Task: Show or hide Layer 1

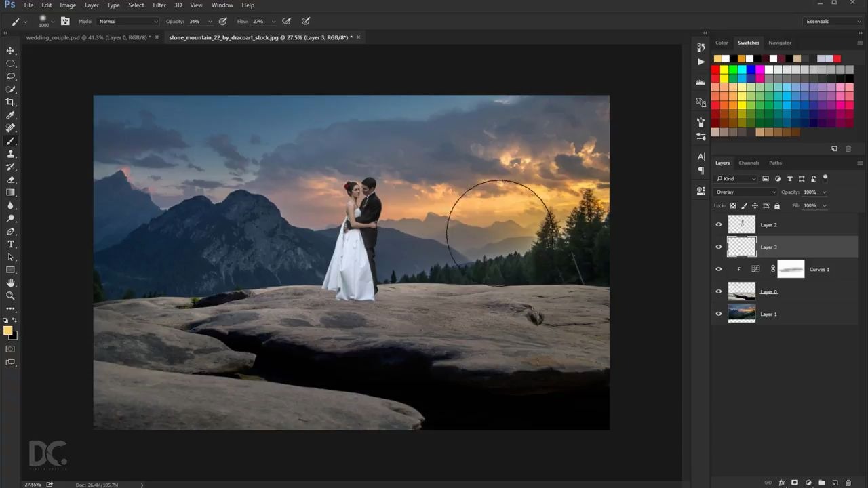Action: click(x=719, y=314)
